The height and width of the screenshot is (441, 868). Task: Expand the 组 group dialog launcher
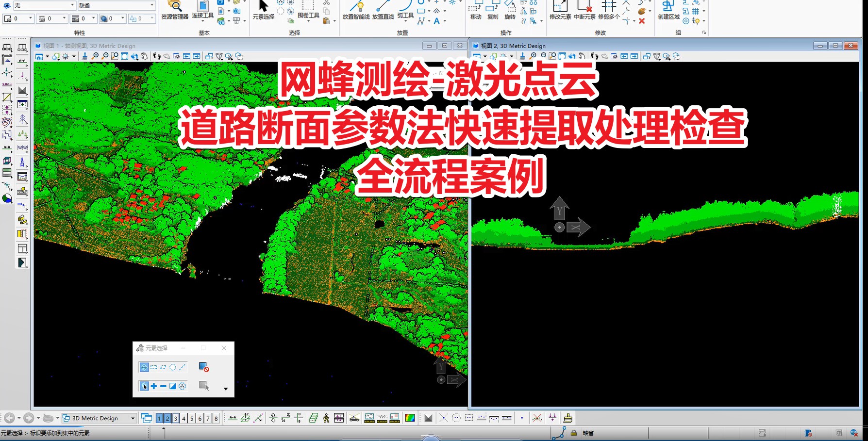coord(704,33)
